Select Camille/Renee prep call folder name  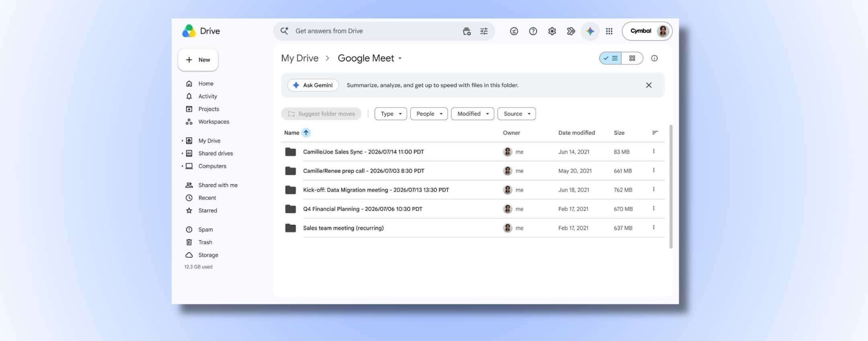tap(364, 171)
